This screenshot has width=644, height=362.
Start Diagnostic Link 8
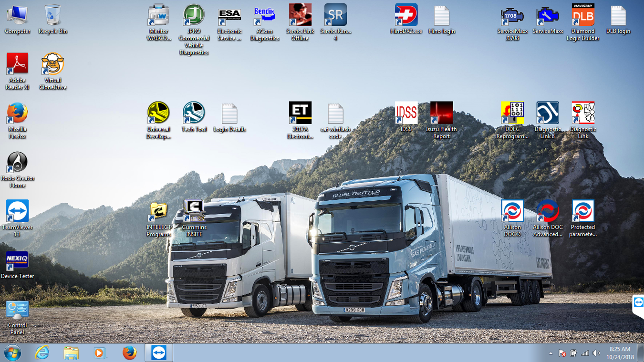(547, 114)
